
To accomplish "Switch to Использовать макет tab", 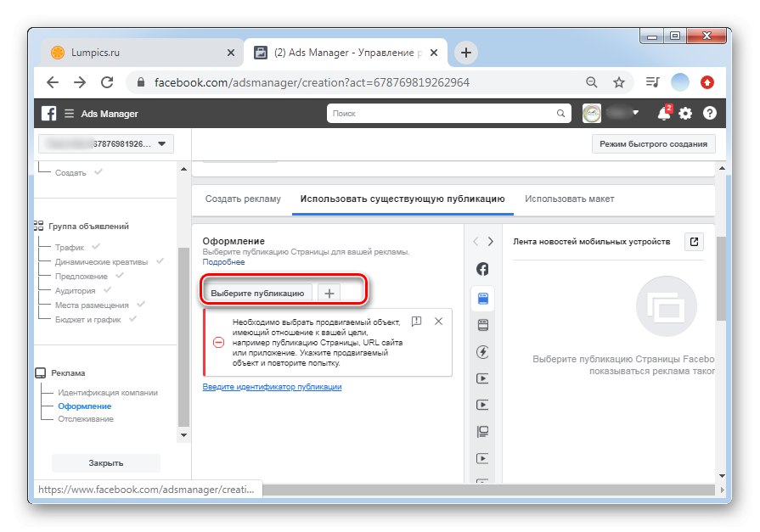I will (x=570, y=199).
